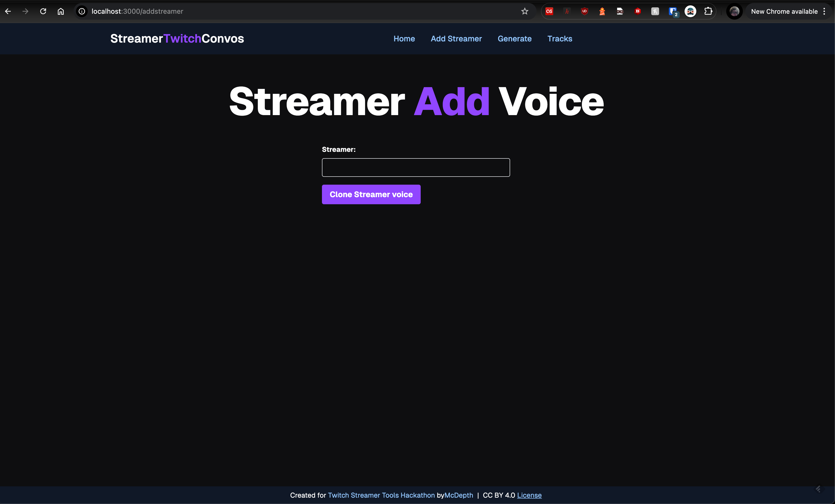Image resolution: width=835 pixels, height=504 pixels.
Task: Open the Bitwarden extension with badge
Action: pos(673,11)
